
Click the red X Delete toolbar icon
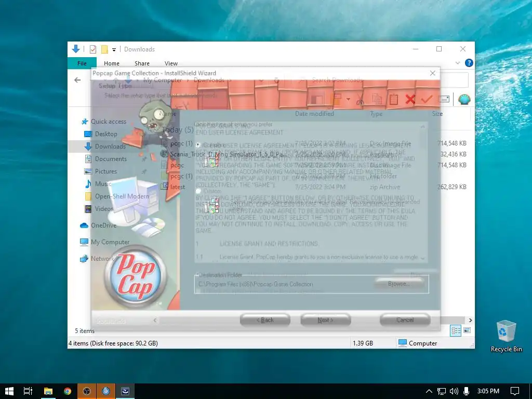pos(410,99)
